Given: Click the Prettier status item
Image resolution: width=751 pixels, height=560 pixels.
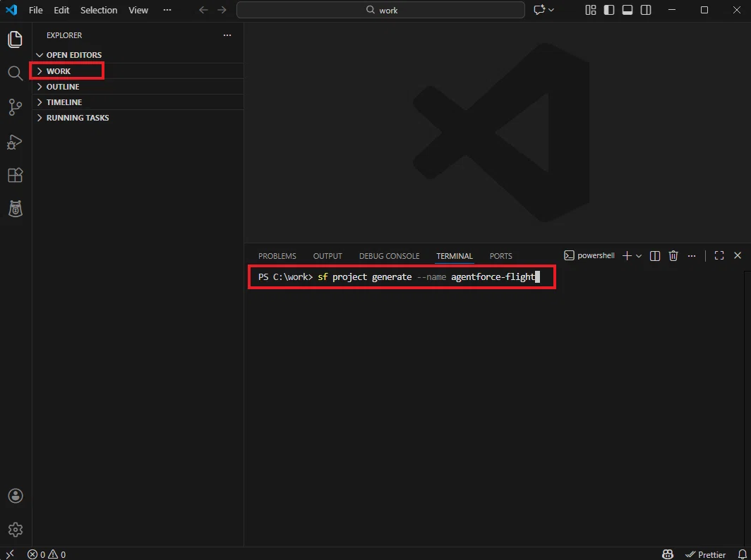Looking at the screenshot, I should [706, 554].
